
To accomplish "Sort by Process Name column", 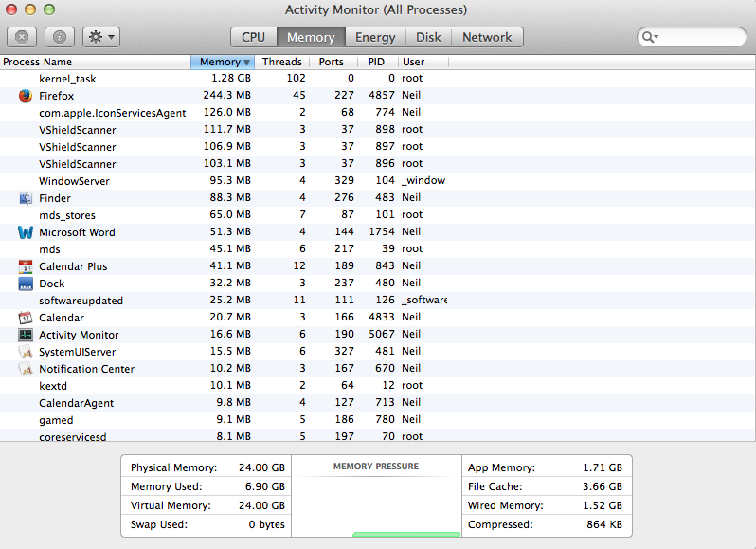I will pyautogui.click(x=96, y=62).
